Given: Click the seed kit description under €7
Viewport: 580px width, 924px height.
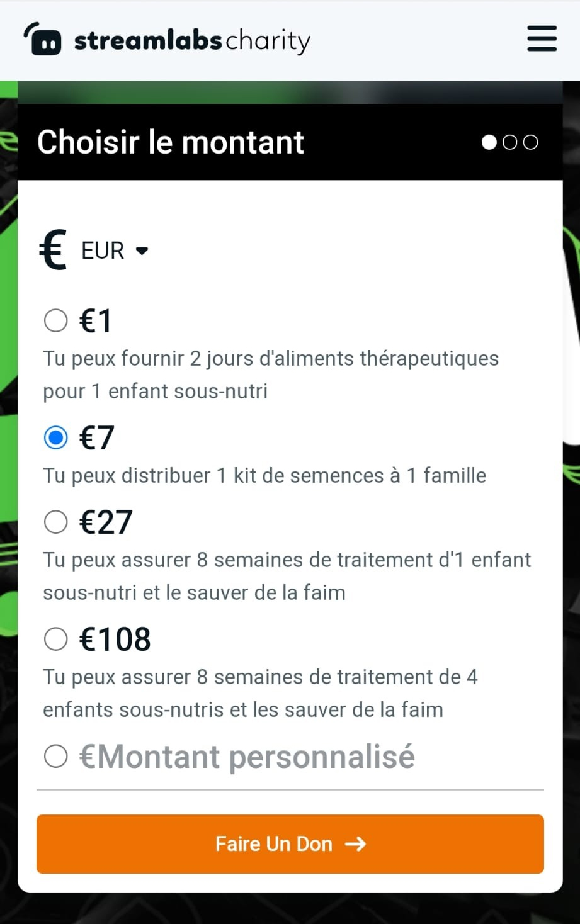Looking at the screenshot, I should click(264, 475).
